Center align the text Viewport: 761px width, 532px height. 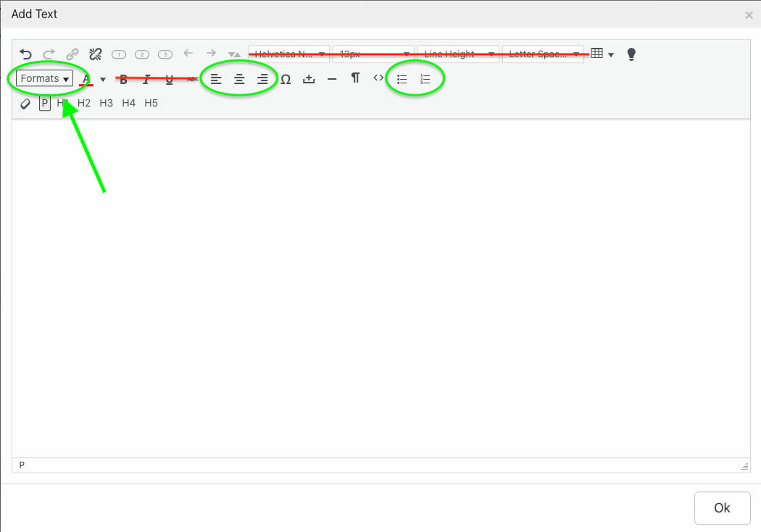[x=239, y=79]
